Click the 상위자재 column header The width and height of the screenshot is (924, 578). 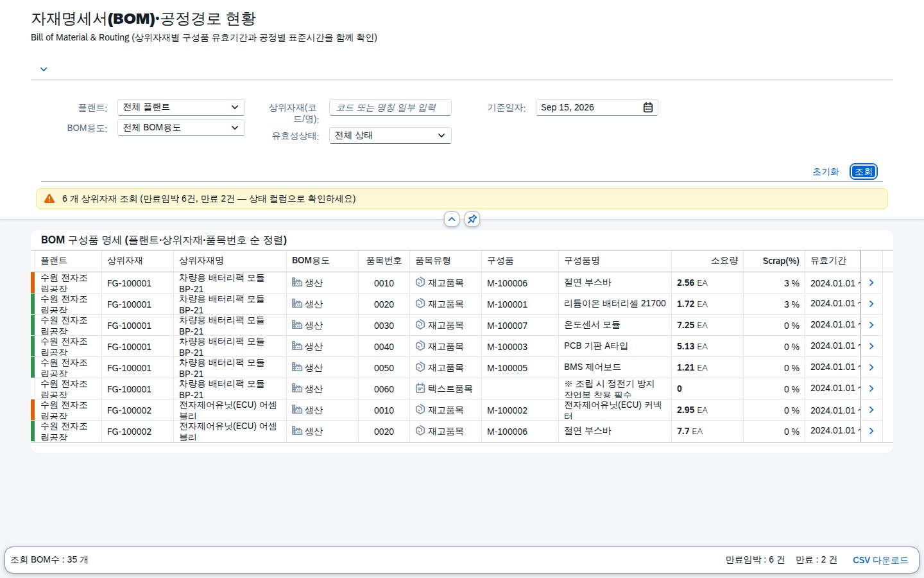tap(137, 261)
